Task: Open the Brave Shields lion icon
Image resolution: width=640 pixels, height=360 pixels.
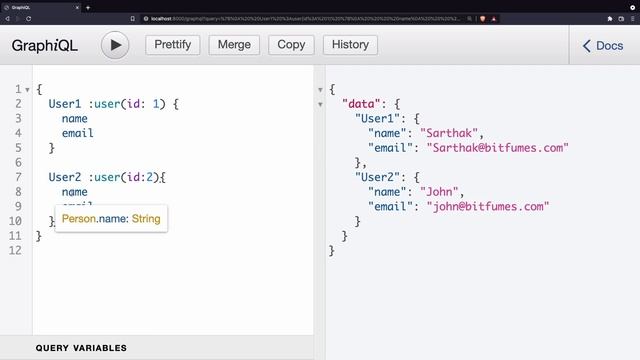Action: click(483, 19)
